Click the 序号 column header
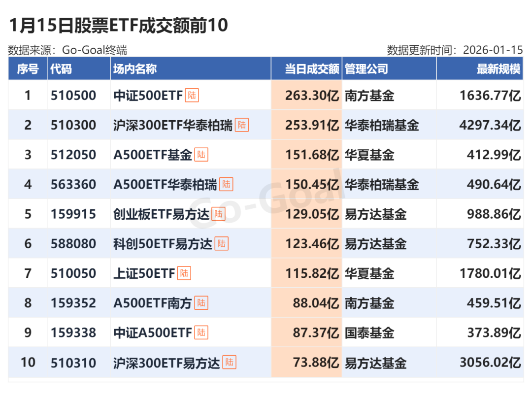This screenshot has height=398, width=532. tap(28, 69)
